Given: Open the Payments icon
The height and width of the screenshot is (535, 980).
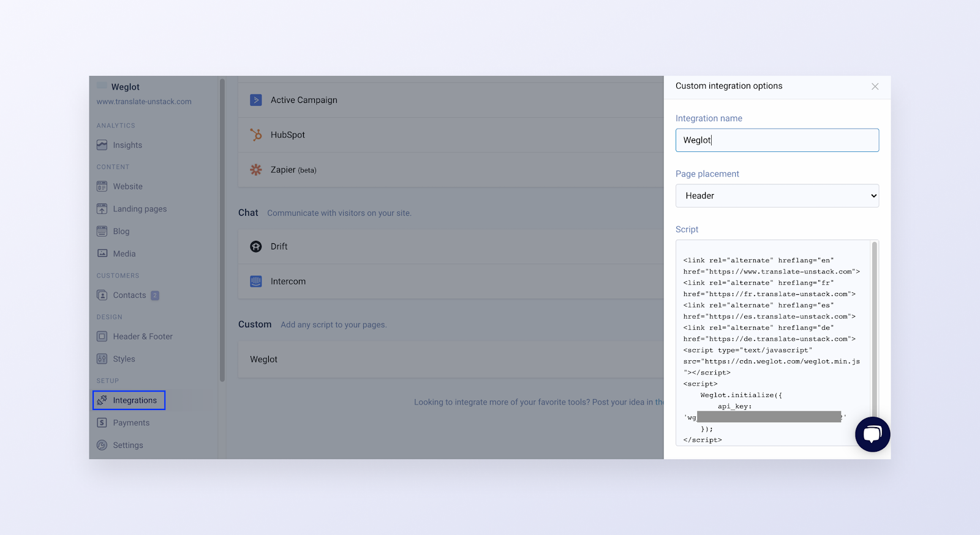Looking at the screenshot, I should pos(102,423).
